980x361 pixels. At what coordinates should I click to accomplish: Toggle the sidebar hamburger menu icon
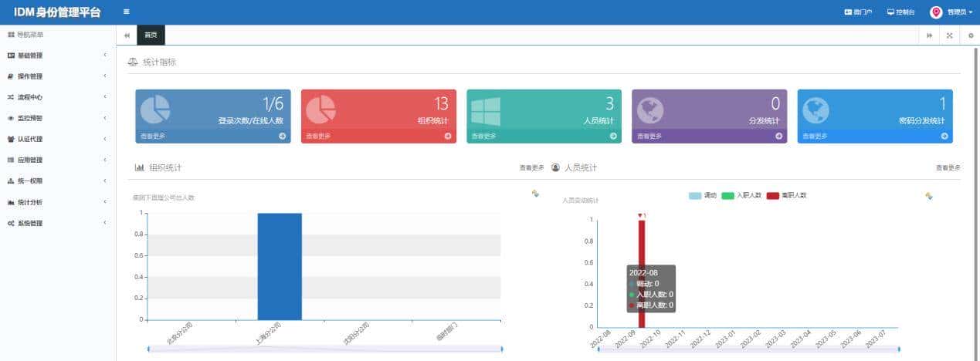click(126, 12)
